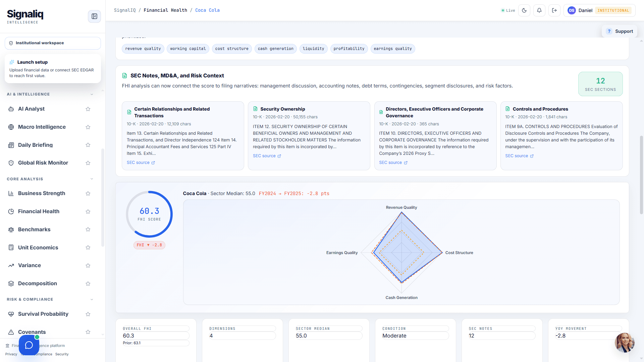The height and width of the screenshot is (362, 644).
Task: Click the Security Ownership document icon
Action: 255,109
